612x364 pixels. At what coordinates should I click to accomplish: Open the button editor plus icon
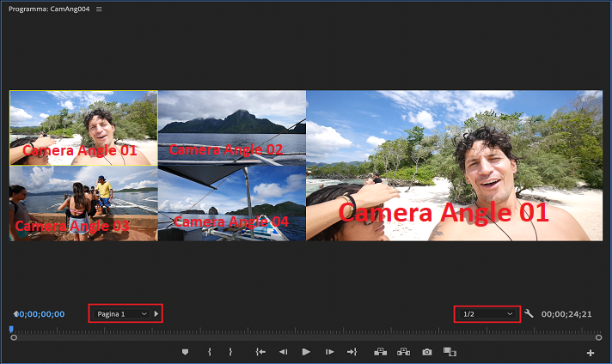point(591,353)
